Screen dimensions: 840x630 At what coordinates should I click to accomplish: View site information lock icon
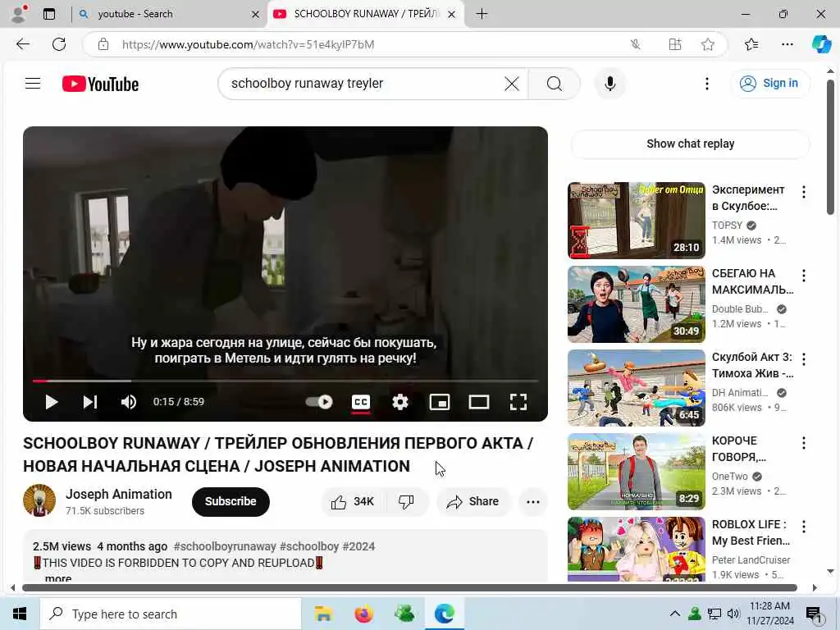103,44
